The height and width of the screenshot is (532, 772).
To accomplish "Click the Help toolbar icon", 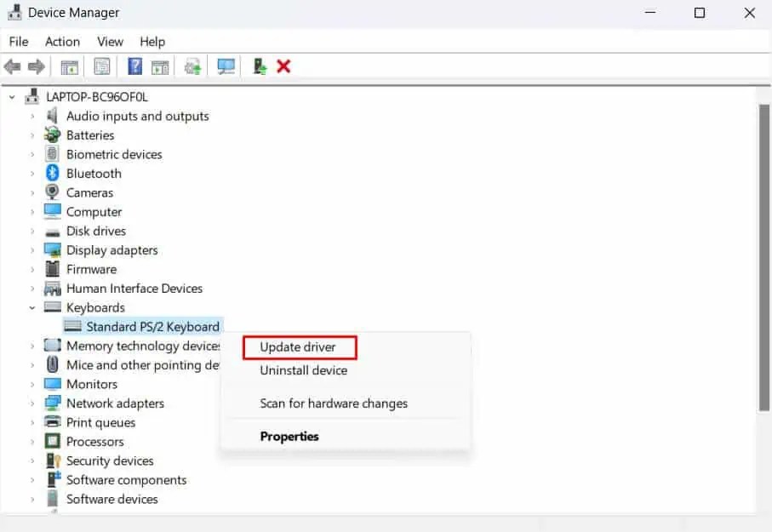I will click(x=134, y=66).
